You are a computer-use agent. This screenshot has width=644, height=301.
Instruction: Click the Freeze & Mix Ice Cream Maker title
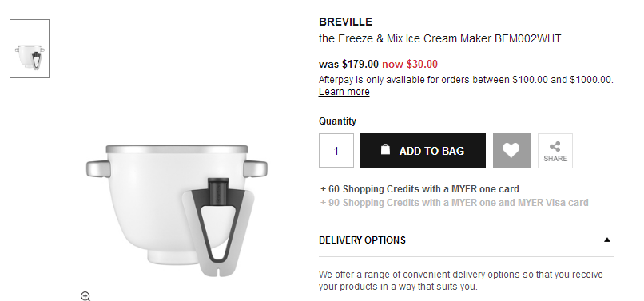pyautogui.click(x=440, y=38)
